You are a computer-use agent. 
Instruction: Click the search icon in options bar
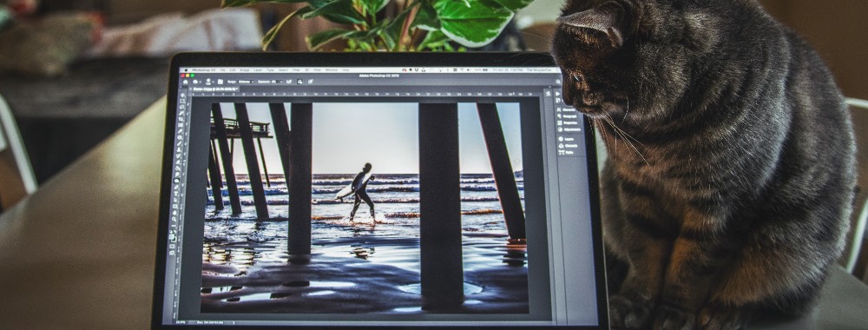tap(557, 82)
